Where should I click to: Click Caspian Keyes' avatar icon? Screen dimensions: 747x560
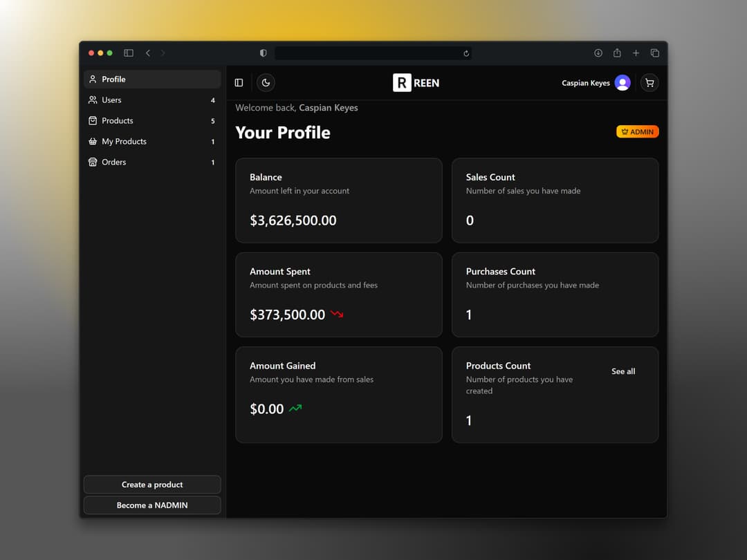coord(622,83)
